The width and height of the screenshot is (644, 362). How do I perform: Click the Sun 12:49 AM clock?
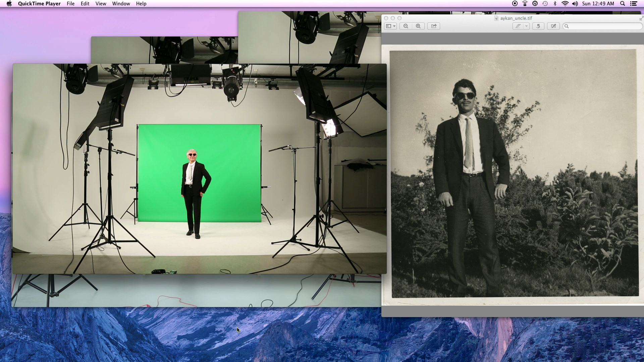pos(598,4)
